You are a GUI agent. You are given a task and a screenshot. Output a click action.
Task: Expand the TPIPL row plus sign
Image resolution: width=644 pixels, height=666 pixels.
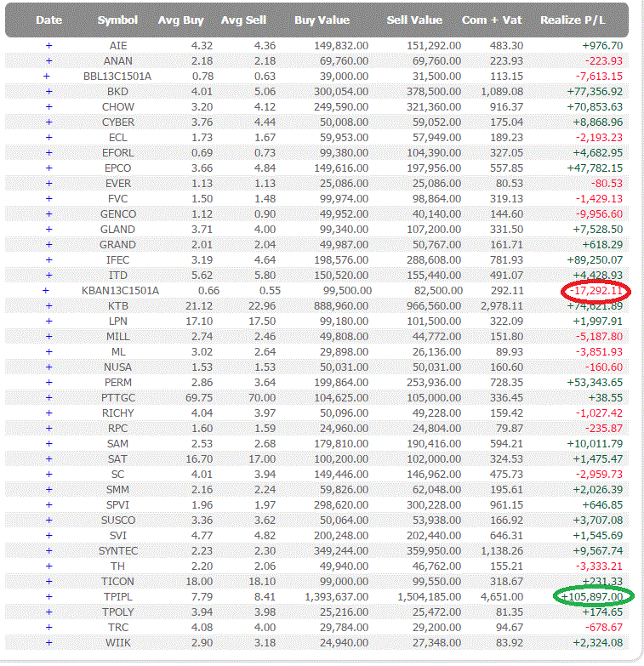point(48,596)
